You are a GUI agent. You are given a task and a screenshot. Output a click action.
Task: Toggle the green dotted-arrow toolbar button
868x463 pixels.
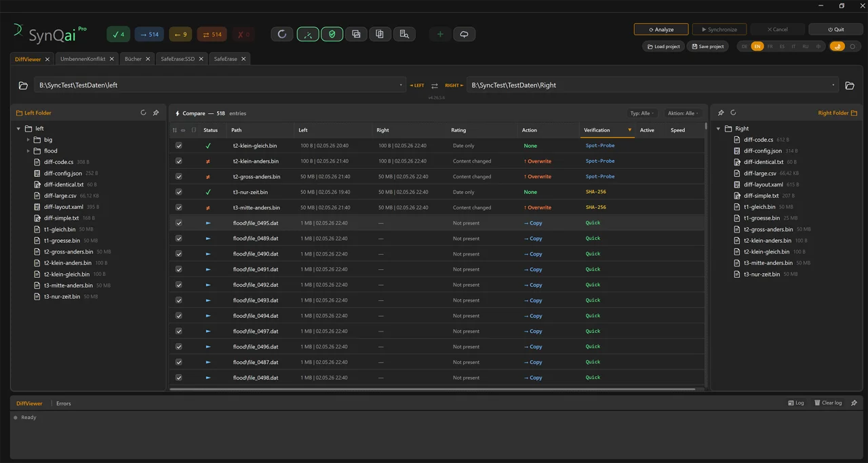tap(308, 34)
